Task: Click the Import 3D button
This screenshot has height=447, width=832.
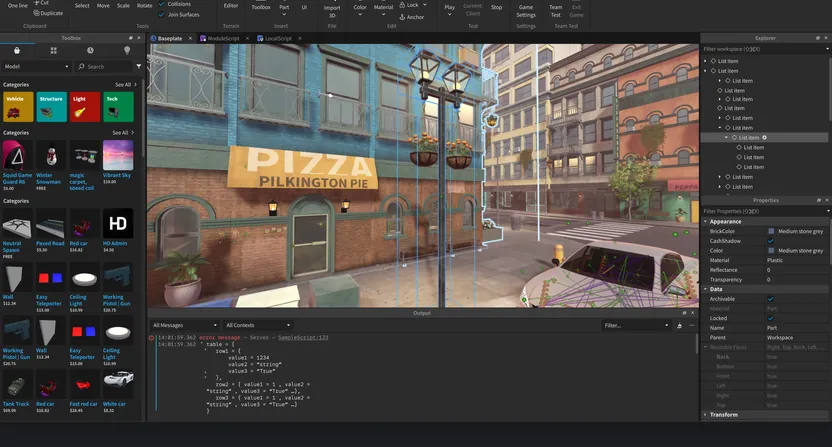Action: tap(332, 11)
